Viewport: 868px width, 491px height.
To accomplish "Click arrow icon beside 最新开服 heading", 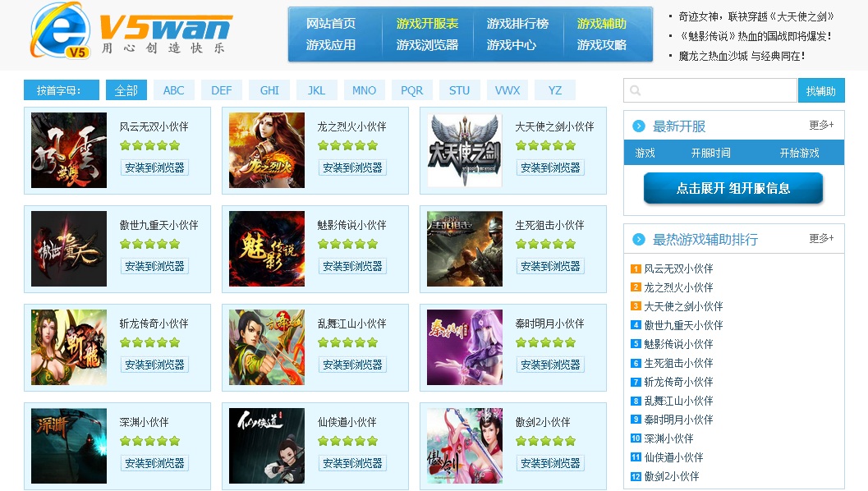I will pyautogui.click(x=639, y=126).
